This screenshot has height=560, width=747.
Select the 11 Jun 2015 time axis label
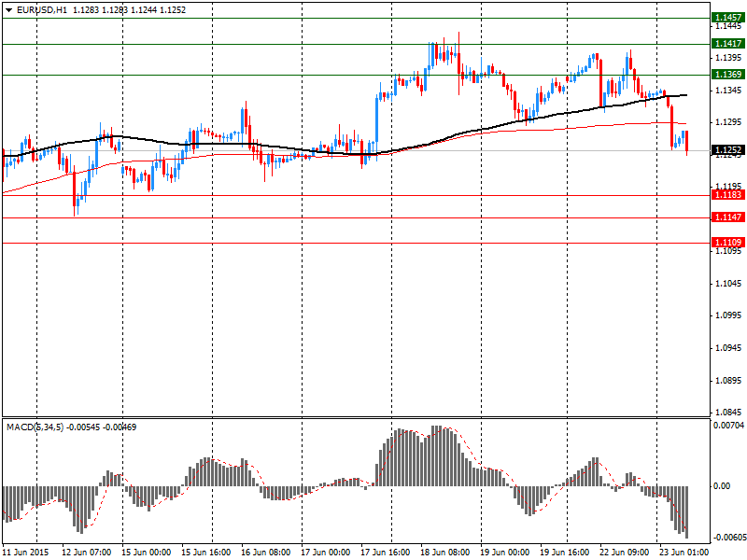(x=26, y=553)
